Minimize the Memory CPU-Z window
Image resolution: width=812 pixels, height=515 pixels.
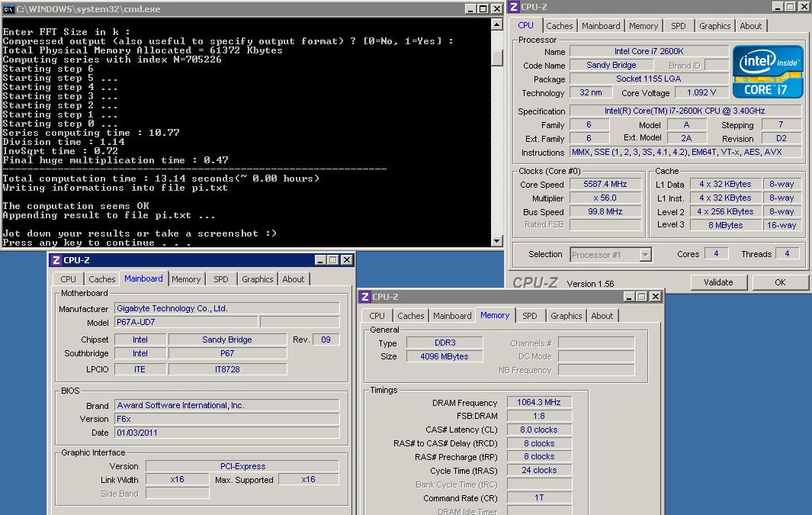pos(629,296)
